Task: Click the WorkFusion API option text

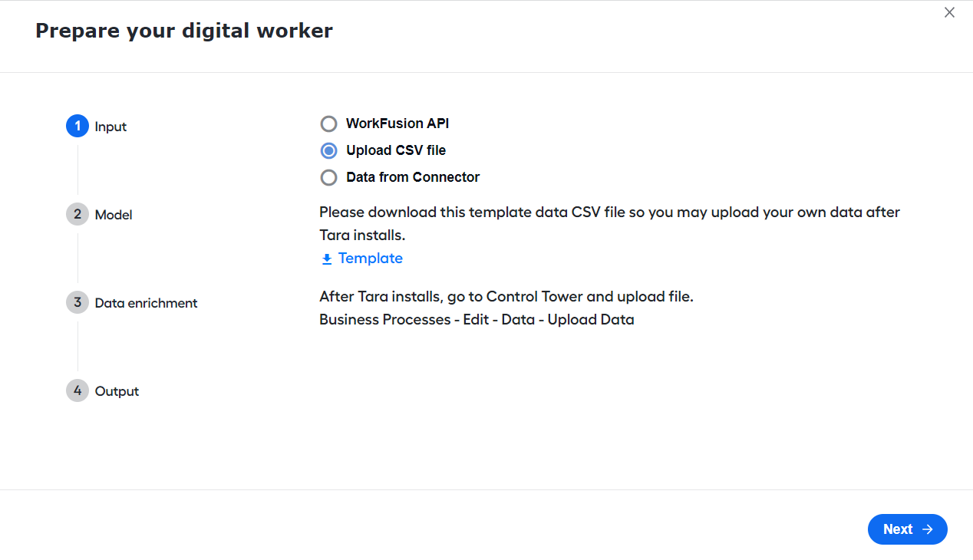Action: point(397,124)
